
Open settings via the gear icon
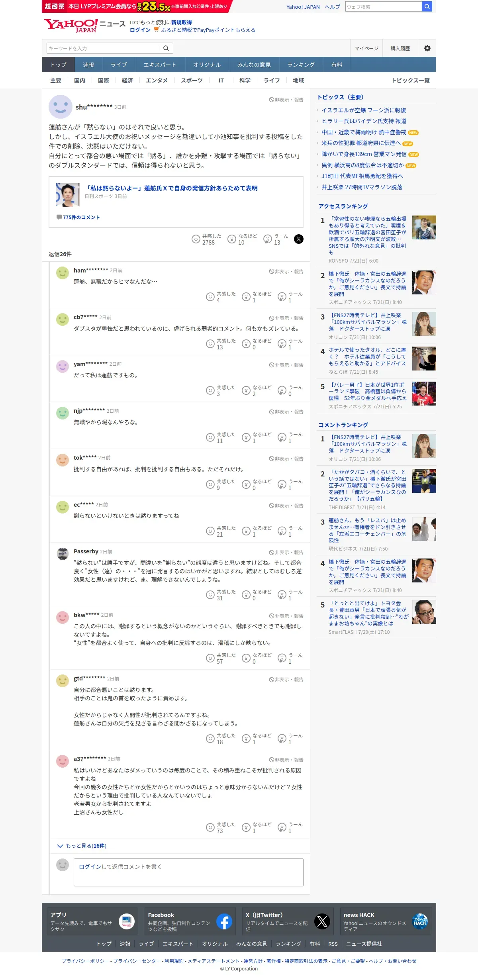point(427,48)
